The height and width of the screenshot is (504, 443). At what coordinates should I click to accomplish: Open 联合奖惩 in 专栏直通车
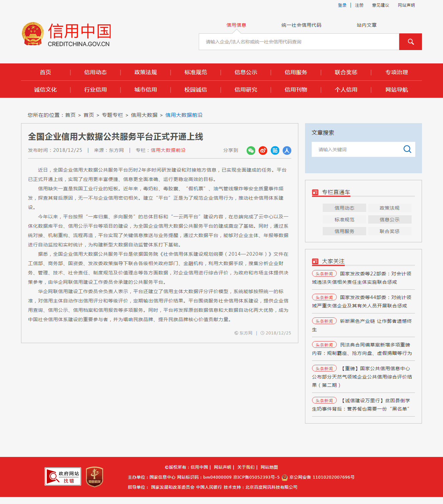coord(390,231)
